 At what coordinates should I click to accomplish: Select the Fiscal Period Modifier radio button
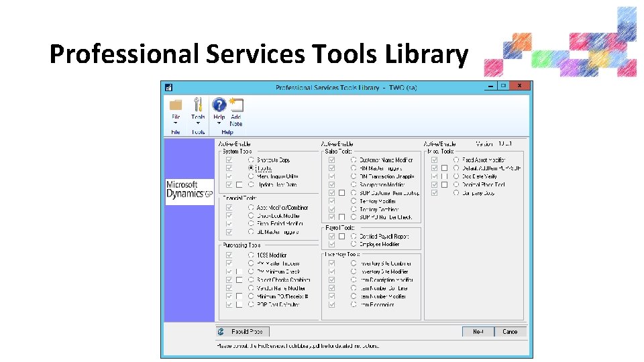tap(251, 224)
